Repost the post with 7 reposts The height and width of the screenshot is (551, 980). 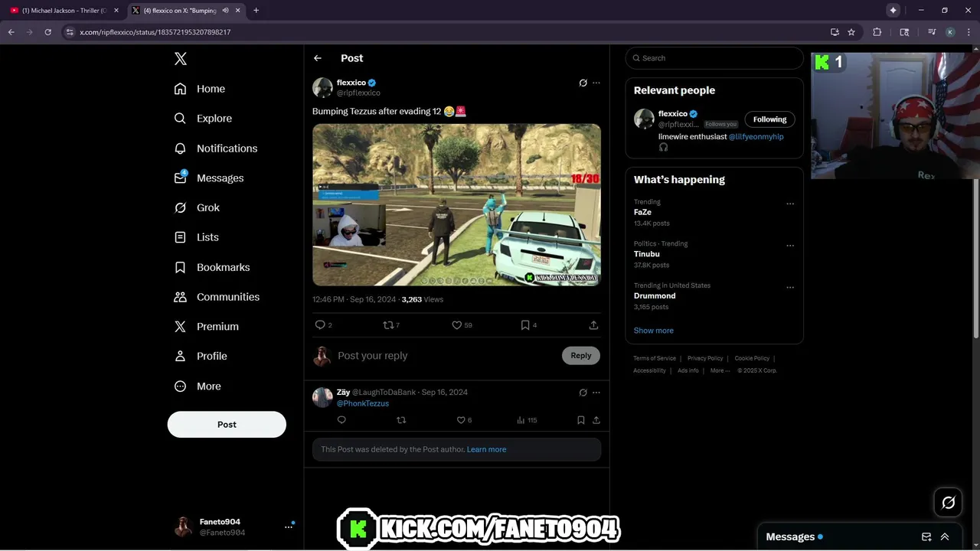388,325
